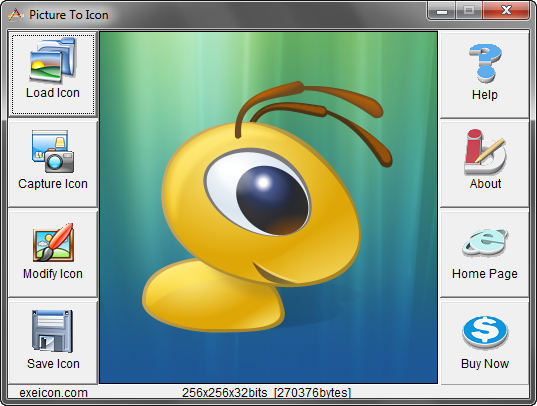
Task: Click the "Buy Now" text label
Action: [485, 364]
